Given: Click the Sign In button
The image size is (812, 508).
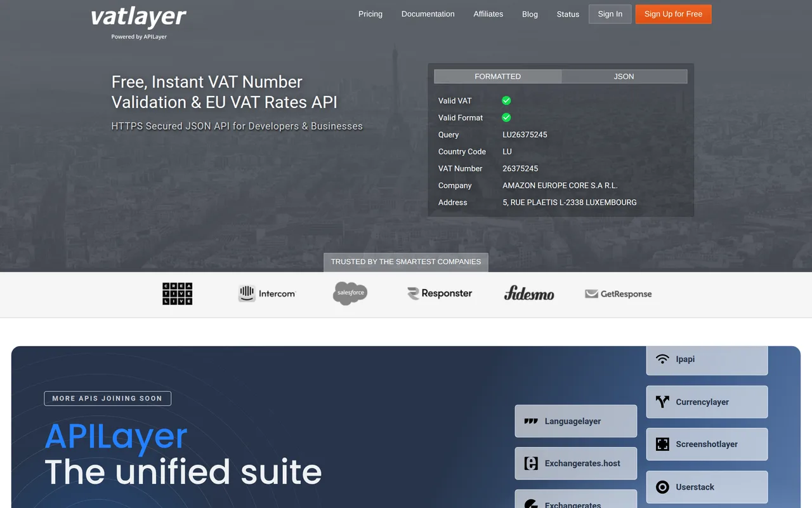Looking at the screenshot, I should [610, 14].
